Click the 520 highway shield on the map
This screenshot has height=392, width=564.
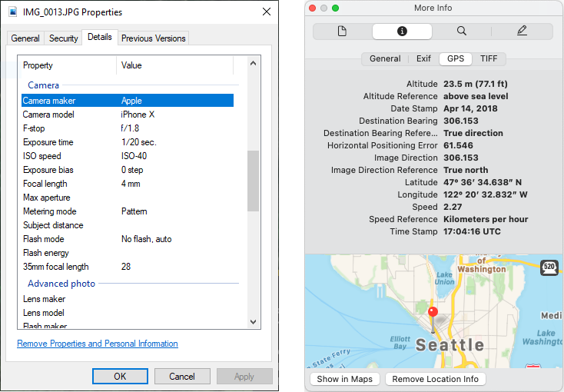pyautogui.click(x=549, y=267)
